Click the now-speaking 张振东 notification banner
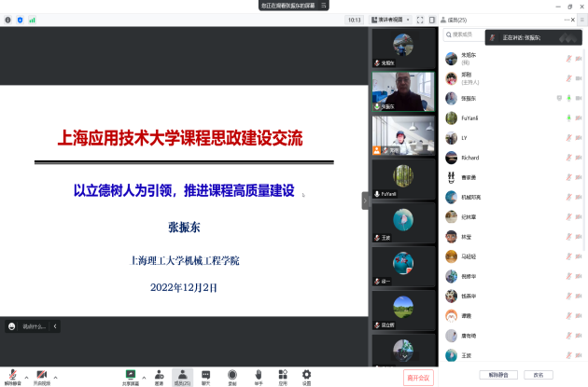 click(x=534, y=37)
